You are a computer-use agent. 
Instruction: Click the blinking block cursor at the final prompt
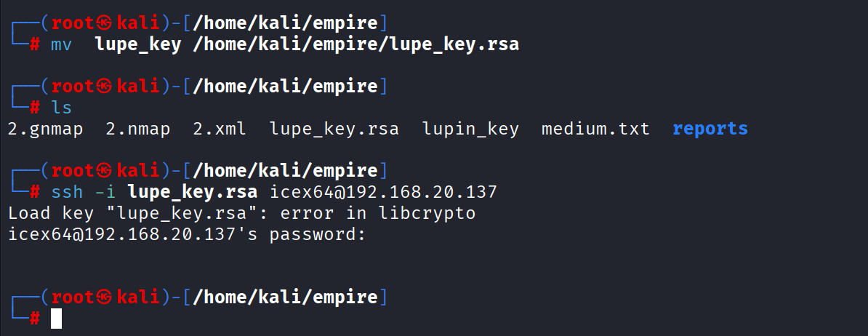56,319
